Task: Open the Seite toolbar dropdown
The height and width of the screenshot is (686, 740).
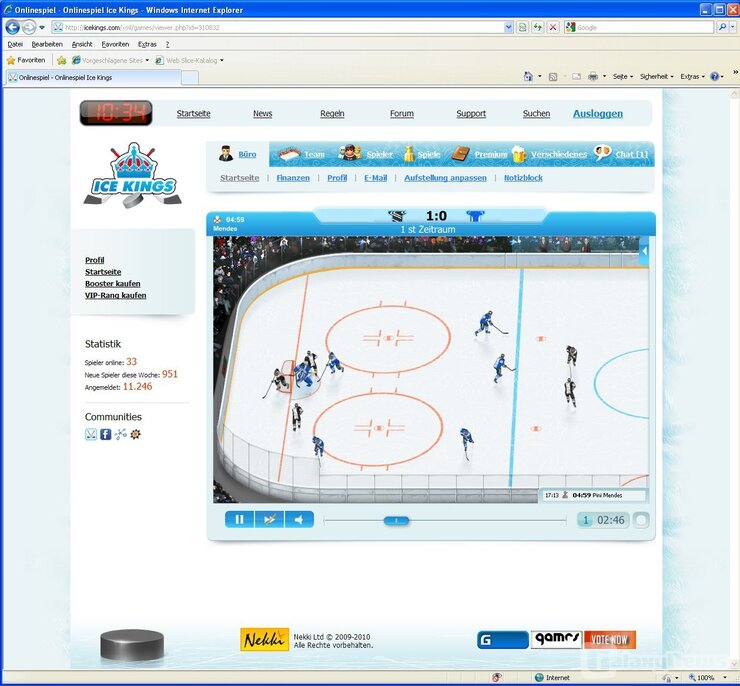Action: (622, 76)
